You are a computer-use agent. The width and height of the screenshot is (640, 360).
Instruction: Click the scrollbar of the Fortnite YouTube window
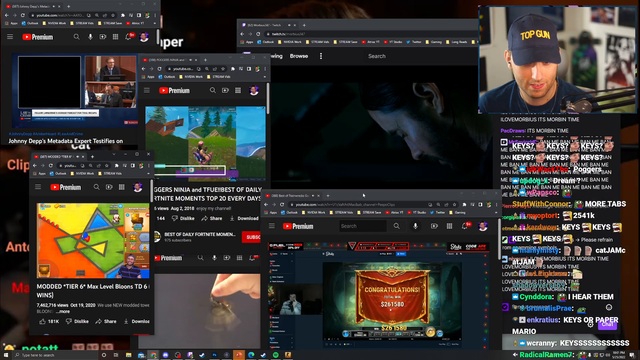[x=268, y=98]
